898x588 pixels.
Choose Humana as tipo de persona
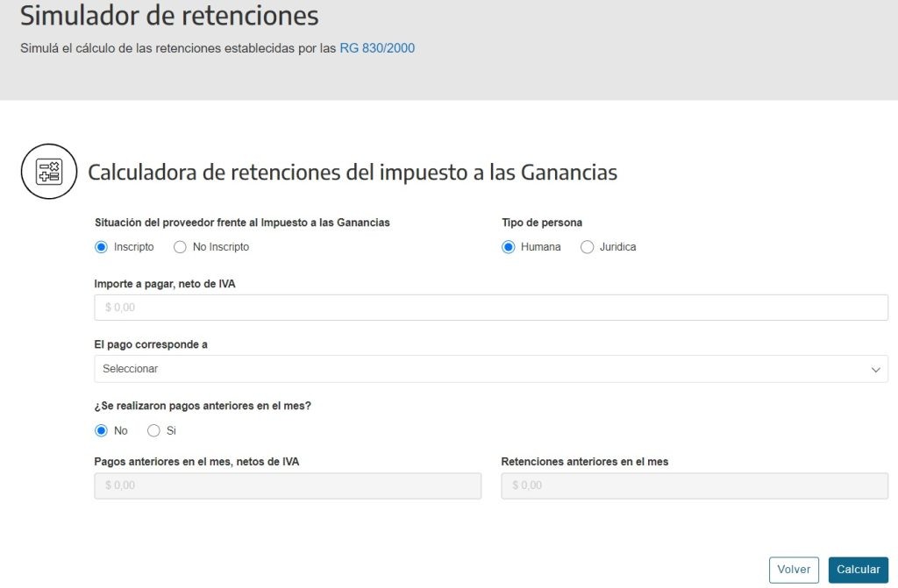tap(508, 247)
